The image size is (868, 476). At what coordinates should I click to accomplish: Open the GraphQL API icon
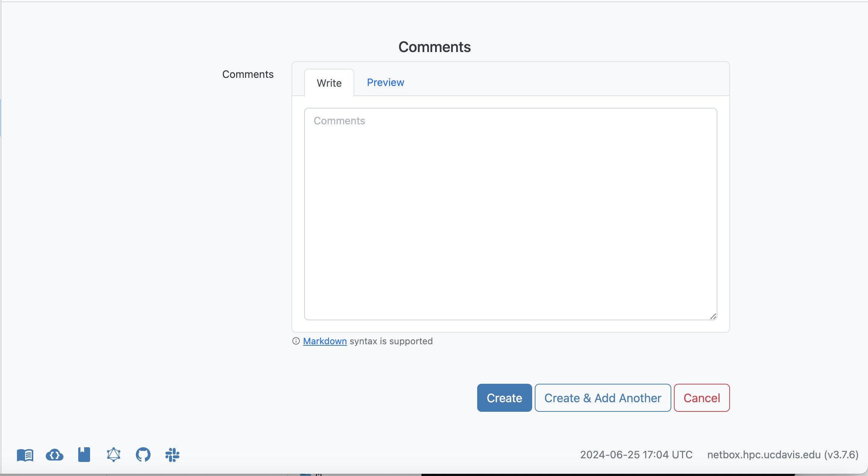tap(114, 455)
